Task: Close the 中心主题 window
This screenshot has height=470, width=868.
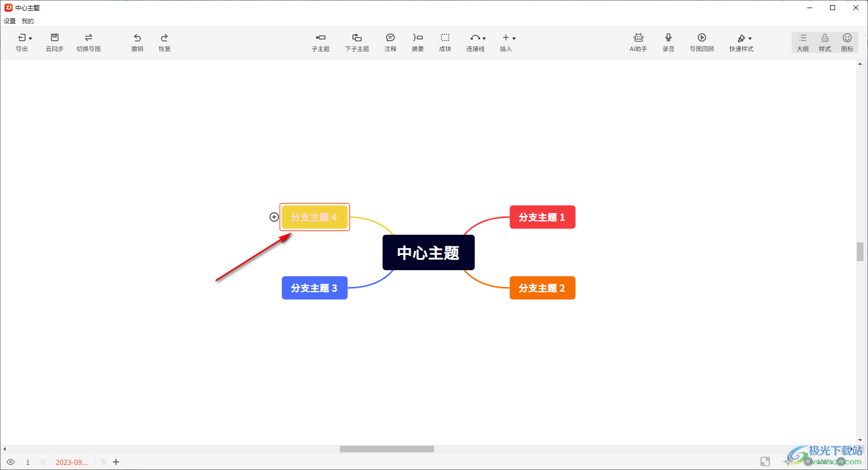Action: pyautogui.click(x=856, y=8)
